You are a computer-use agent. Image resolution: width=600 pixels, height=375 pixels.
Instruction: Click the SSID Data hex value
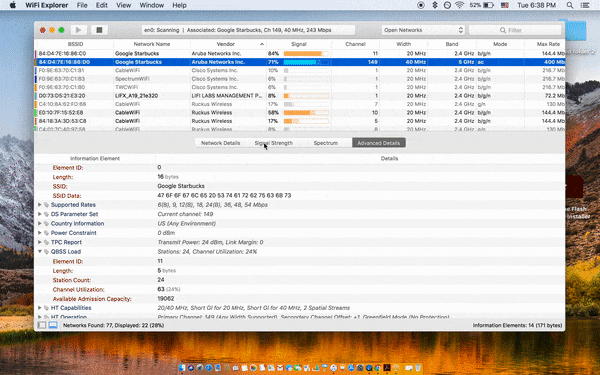click(224, 196)
